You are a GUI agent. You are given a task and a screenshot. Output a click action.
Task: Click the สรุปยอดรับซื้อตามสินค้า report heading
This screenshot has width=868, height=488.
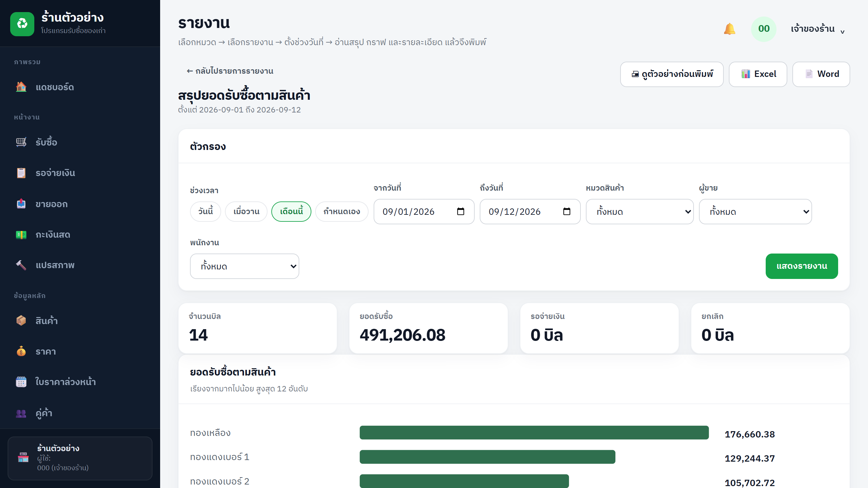pos(244,95)
